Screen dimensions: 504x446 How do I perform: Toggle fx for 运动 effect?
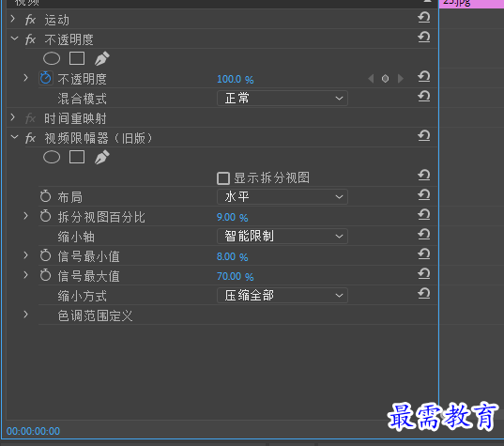(30, 20)
